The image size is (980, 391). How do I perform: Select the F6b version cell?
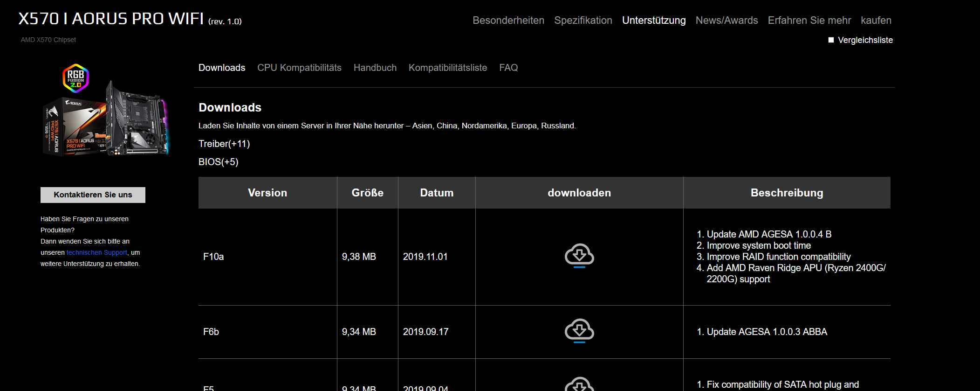267,332
